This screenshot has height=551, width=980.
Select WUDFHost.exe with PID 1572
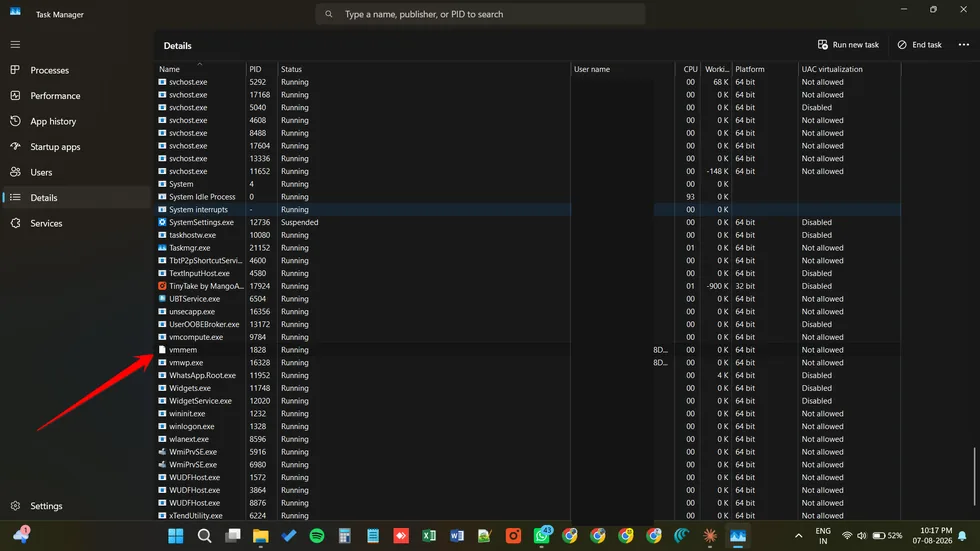528,477
